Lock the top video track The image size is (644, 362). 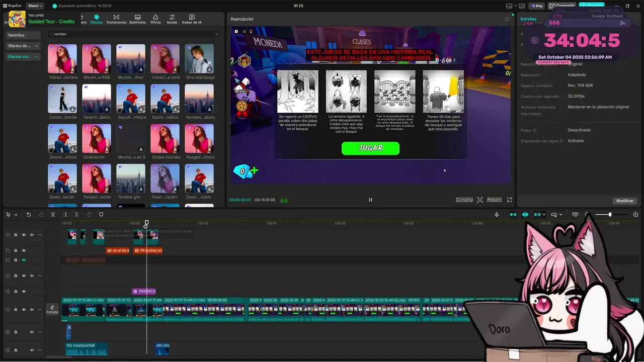pos(16,235)
